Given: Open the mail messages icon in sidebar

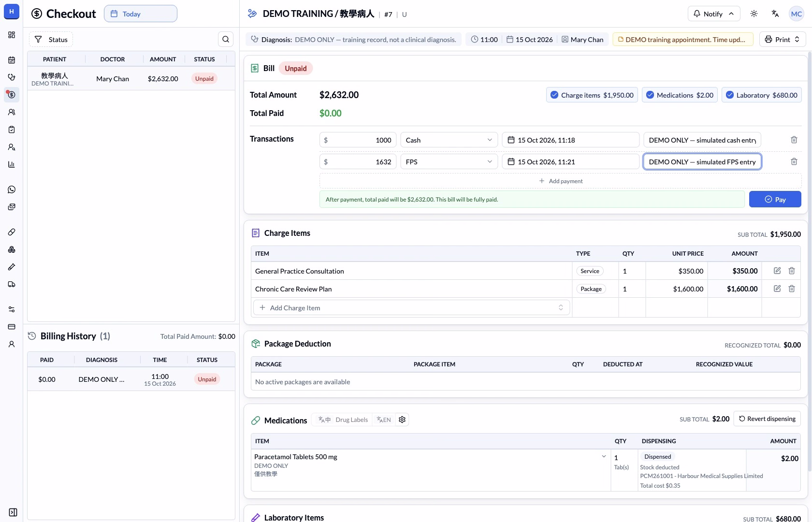Looking at the screenshot, I should click(x=12, y=207).
